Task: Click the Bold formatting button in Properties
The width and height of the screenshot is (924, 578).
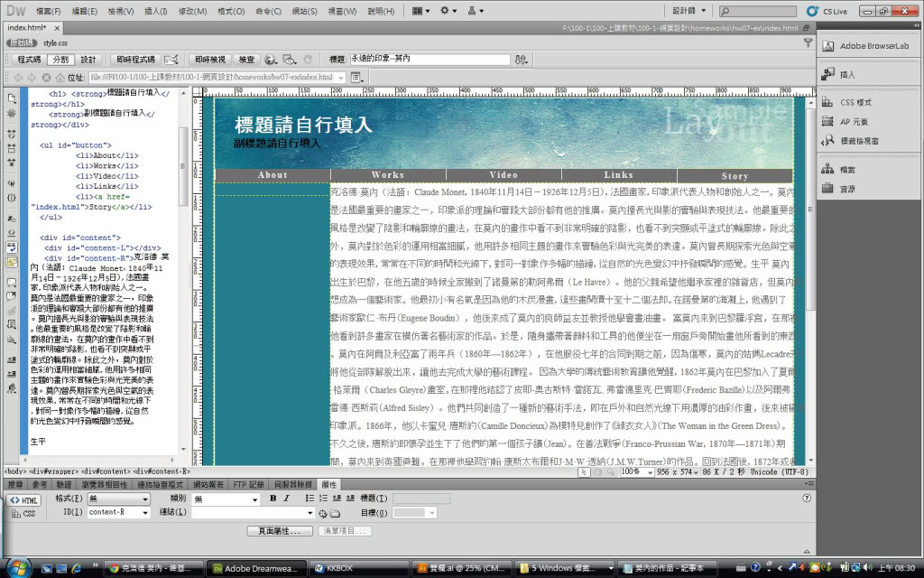Action: click(273, 499)
